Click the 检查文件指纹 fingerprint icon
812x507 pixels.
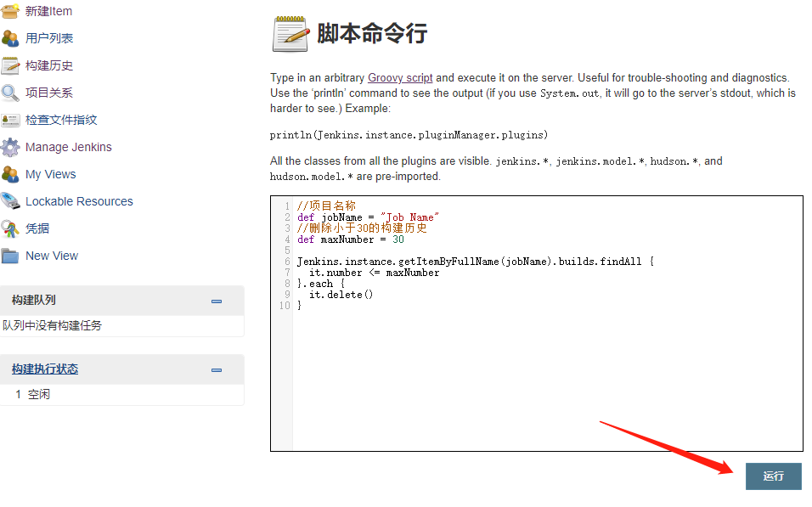(x=10, y=120)
